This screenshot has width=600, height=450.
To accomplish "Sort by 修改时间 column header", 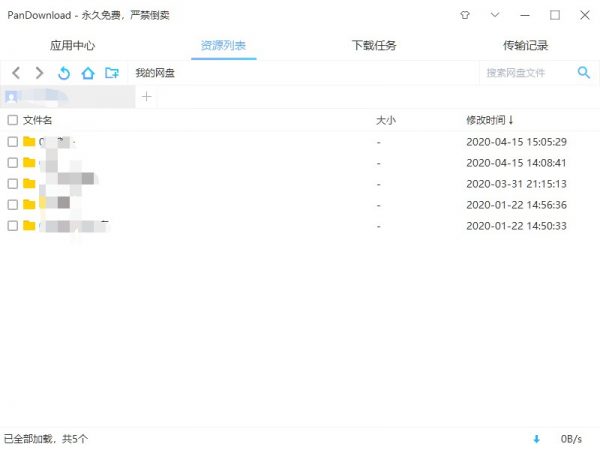I will pos(489,120).
